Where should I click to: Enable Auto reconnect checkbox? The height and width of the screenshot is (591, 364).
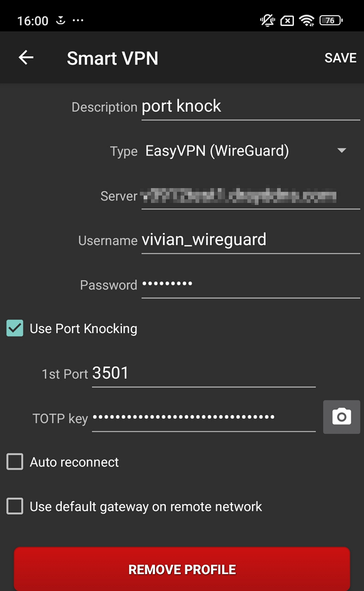pos(15,462)
